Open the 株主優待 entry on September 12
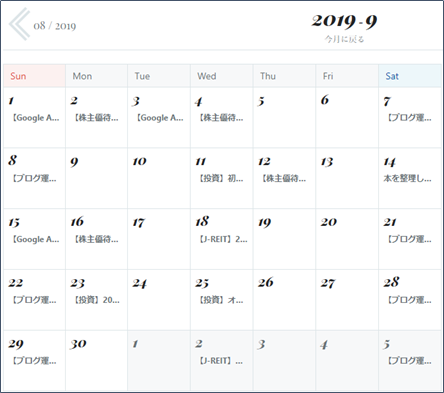The width and height of the screenshot is (444, 393). click(284, 178)
